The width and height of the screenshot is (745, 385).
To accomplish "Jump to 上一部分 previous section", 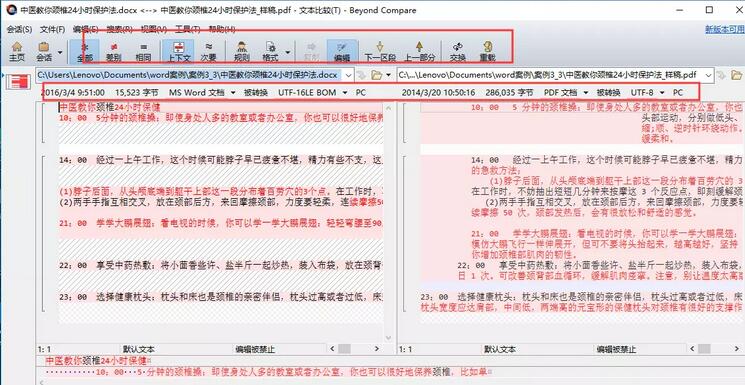I will tap(420, 52).
